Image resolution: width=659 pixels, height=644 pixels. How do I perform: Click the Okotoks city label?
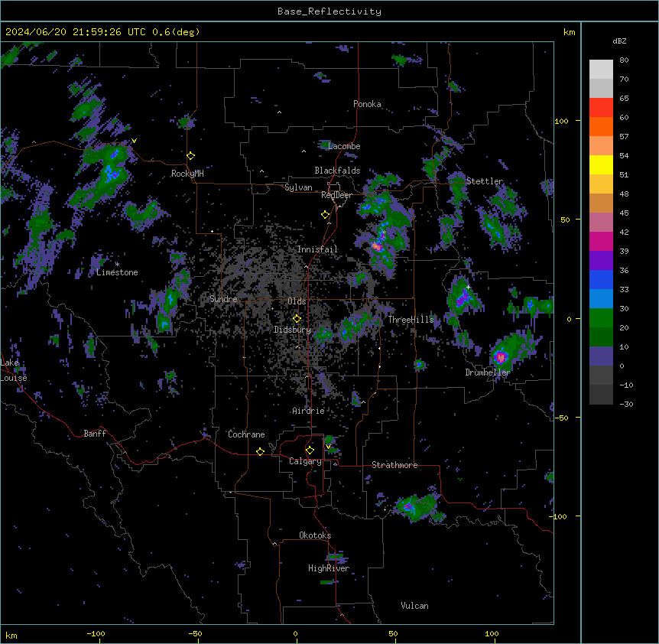[315, 535]
